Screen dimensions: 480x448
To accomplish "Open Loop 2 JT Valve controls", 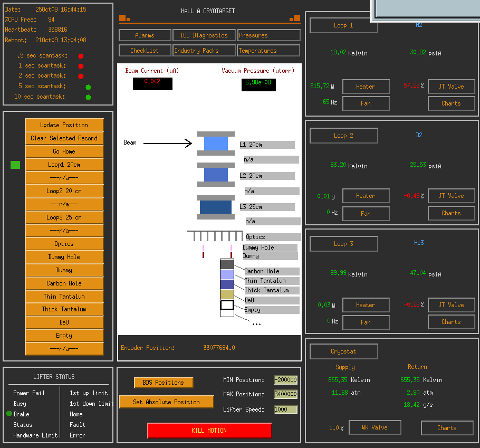I will [452, 196].
